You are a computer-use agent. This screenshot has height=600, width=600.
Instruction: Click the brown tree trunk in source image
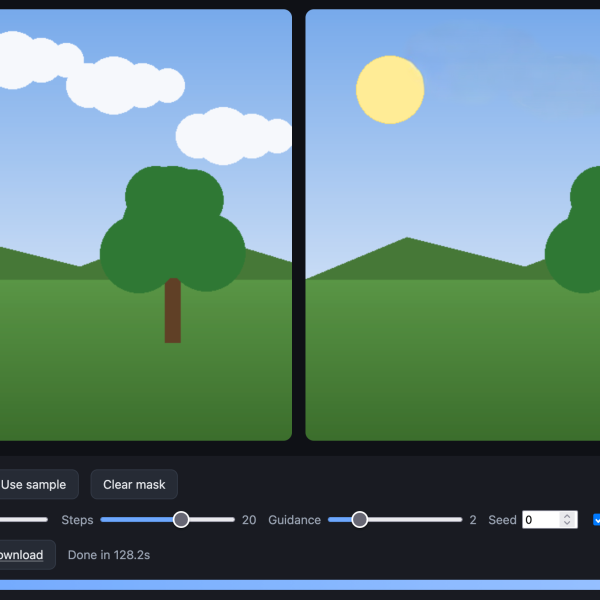[x=173, y=311]
